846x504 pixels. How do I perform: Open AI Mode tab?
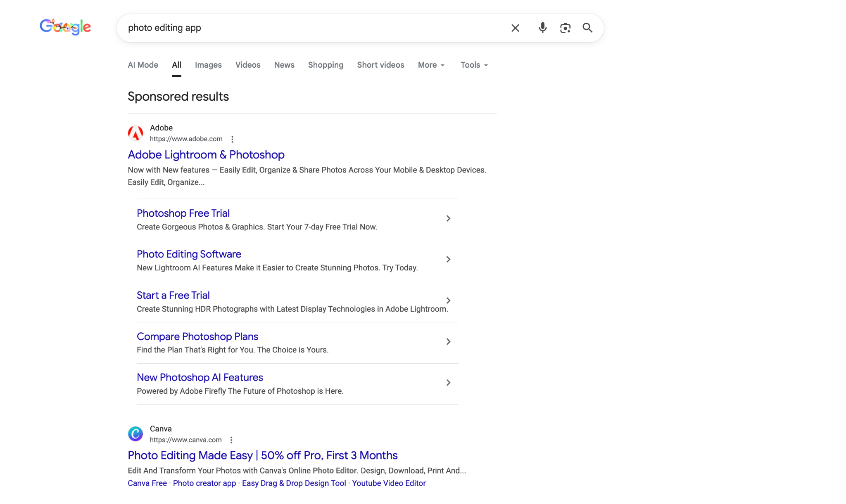coord(143,65)
